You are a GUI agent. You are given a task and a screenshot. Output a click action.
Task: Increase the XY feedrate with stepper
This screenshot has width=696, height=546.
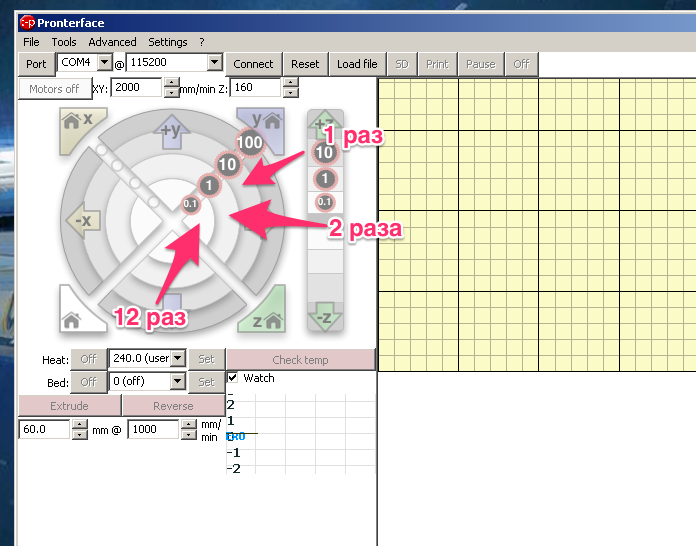coord(168,84)
